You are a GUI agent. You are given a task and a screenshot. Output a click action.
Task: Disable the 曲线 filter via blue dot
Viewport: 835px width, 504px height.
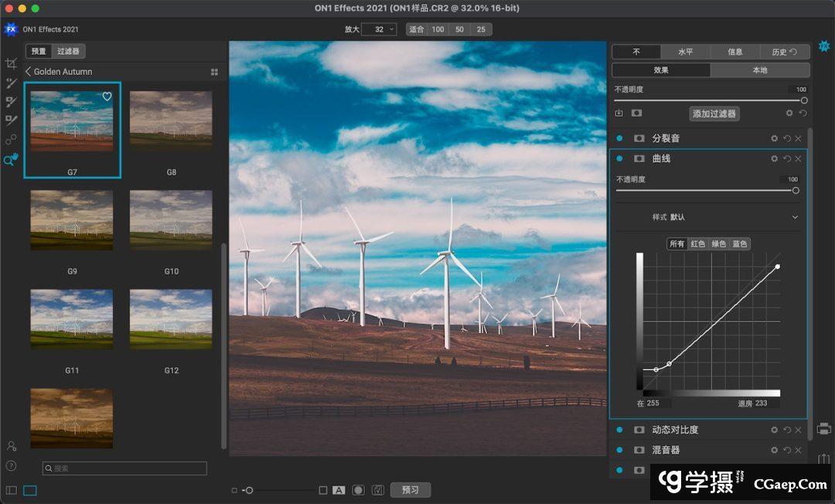[619, 158]
